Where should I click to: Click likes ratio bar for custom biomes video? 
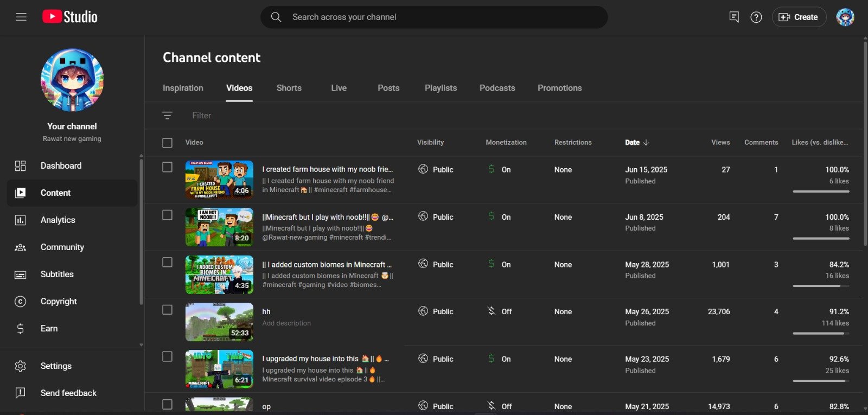(821, 286)
